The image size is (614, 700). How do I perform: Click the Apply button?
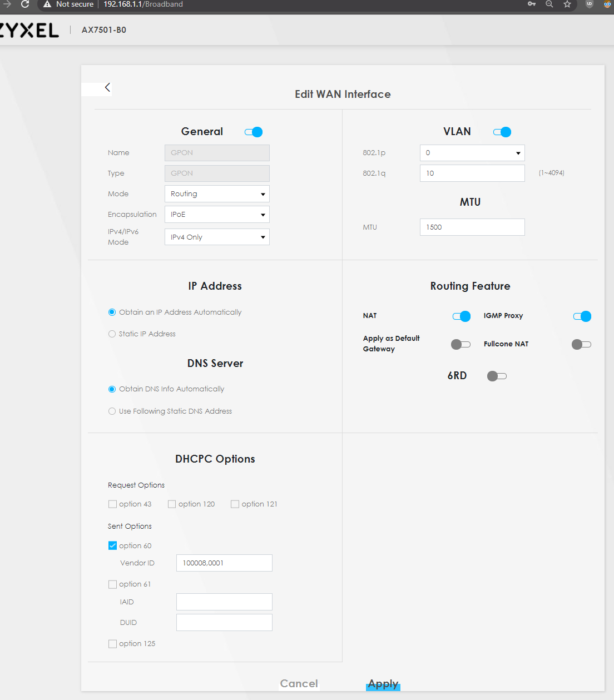pos(383,684)
